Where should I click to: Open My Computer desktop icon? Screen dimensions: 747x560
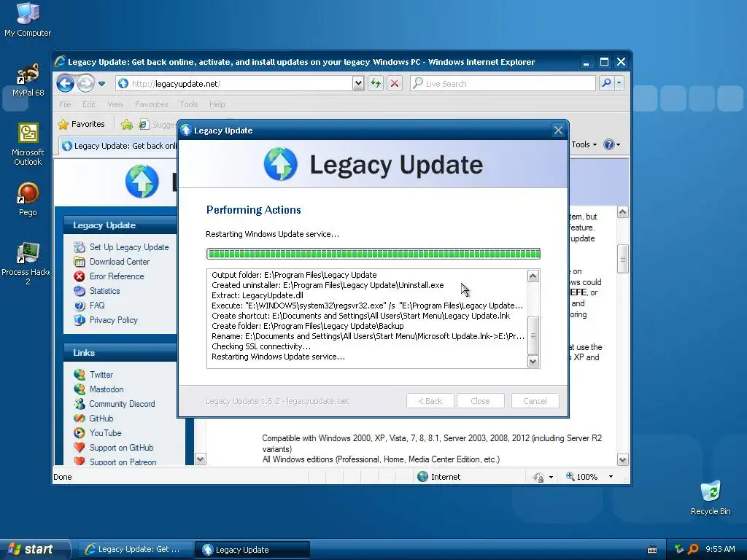(28, 19)
